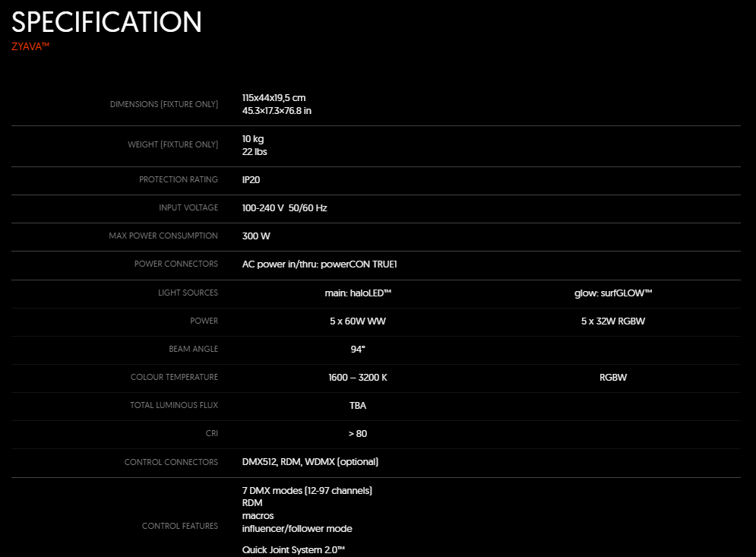Screen dimensions: 756x557
Task: Click the CONTROL CONNECTORS label
Action: tap(171, 462)
